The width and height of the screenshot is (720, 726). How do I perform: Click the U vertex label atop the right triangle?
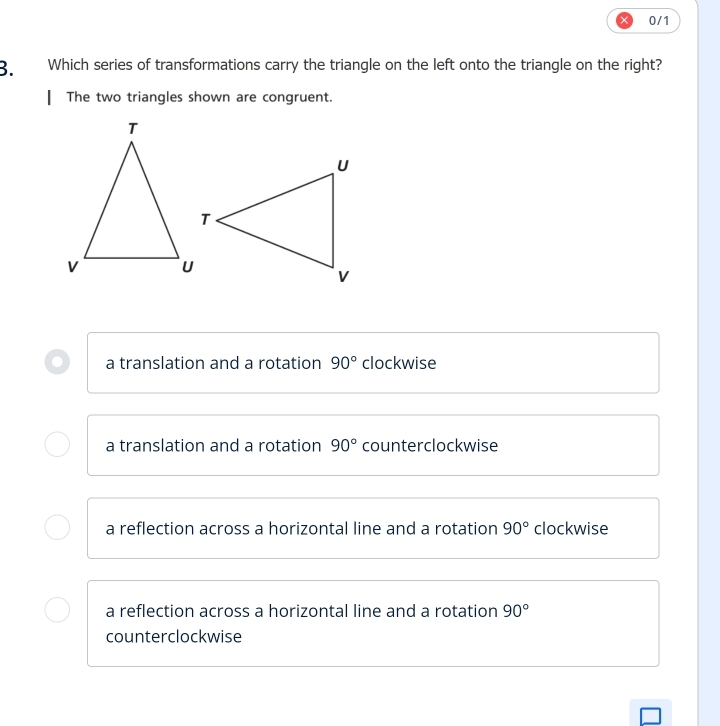pos(342,163)
